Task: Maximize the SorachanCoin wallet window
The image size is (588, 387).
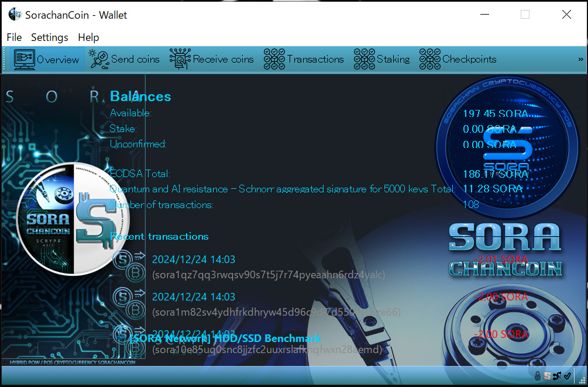Action: (525, 15)
